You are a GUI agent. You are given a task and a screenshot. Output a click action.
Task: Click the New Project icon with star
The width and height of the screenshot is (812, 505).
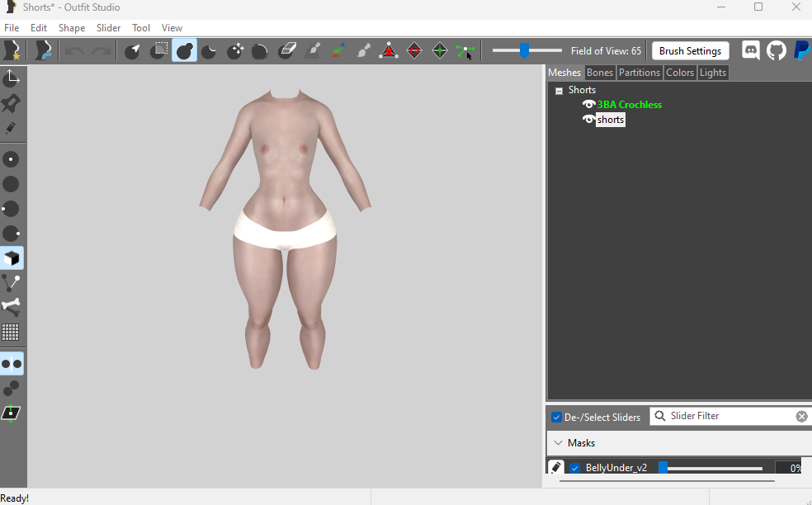coord(12,51)
